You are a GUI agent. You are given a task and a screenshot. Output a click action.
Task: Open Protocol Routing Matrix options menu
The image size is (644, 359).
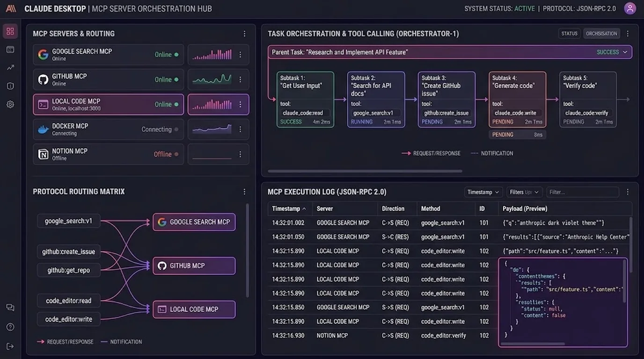pos(244,192)
